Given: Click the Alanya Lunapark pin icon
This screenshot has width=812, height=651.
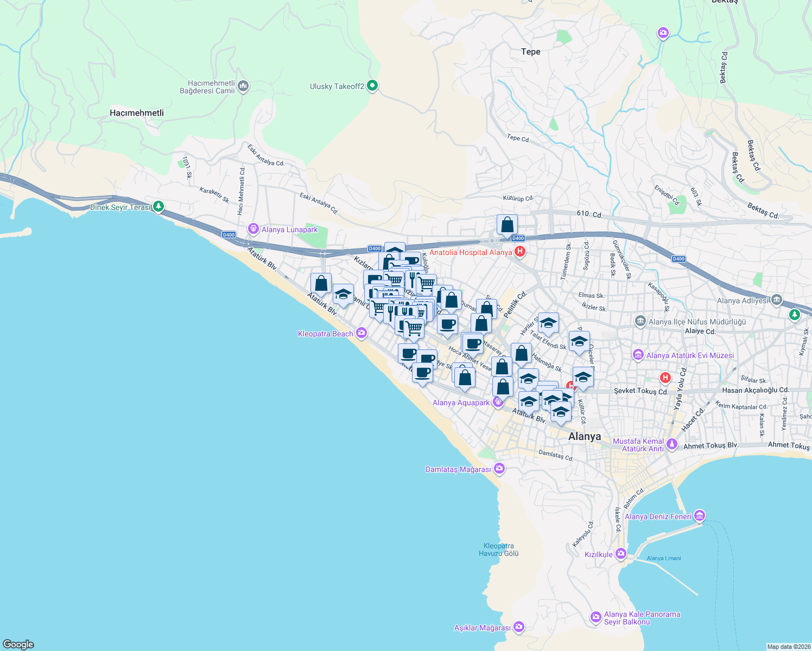Looking at the screenshot, I should point(253,229).
